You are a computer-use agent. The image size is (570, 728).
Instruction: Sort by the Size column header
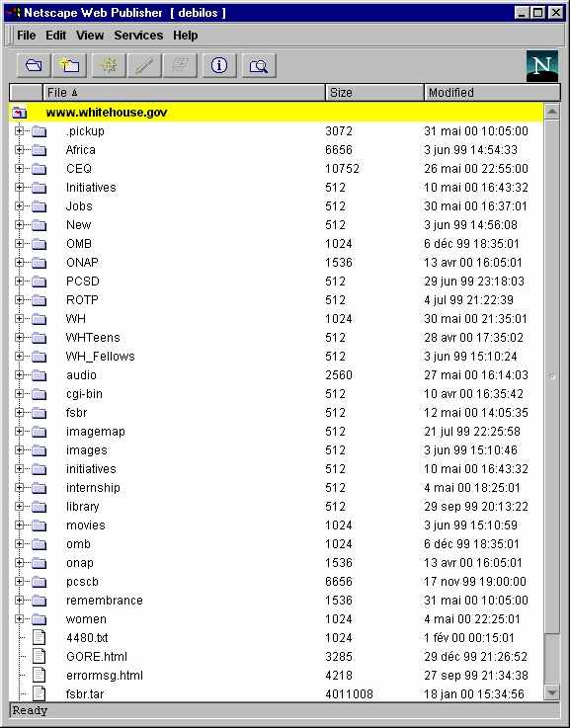coord(374,93)
